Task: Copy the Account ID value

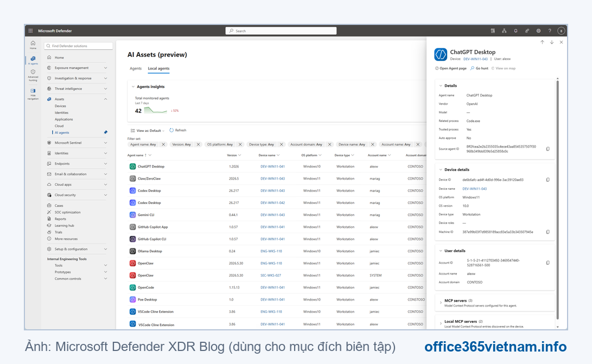Action: (548, 263)
